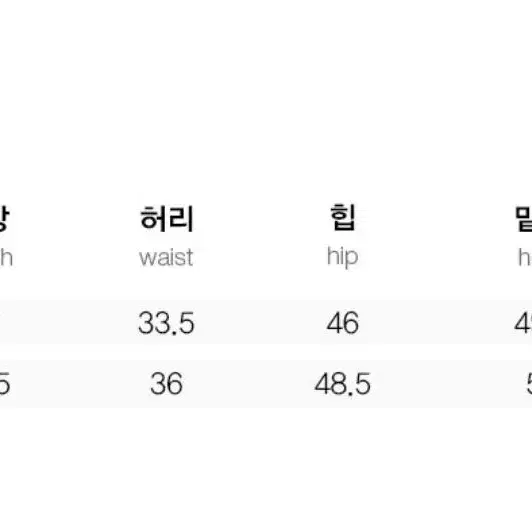The width and height of the screenshot is (532, 532).
Task: Click the first shaded size row
Action: [x=266, y=322]
